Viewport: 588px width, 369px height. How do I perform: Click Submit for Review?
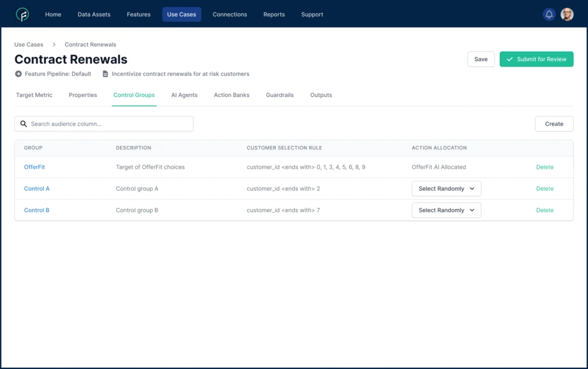(x=536, y=59)
